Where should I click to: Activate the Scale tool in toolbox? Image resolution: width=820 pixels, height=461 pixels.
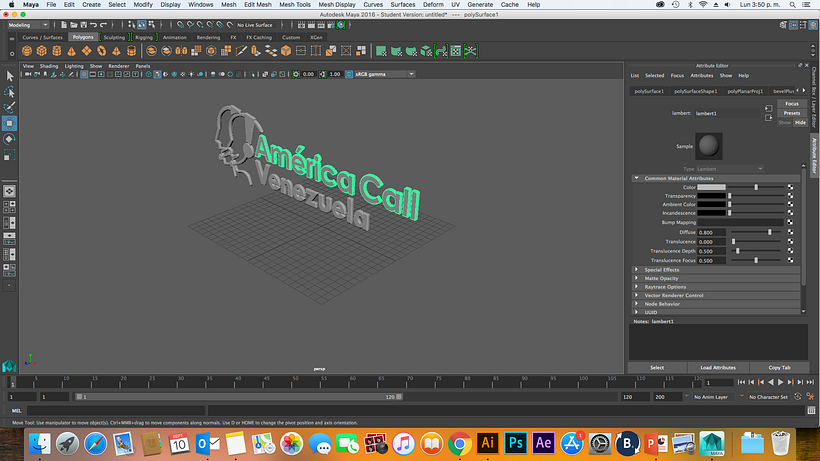(x=9, y=155)
